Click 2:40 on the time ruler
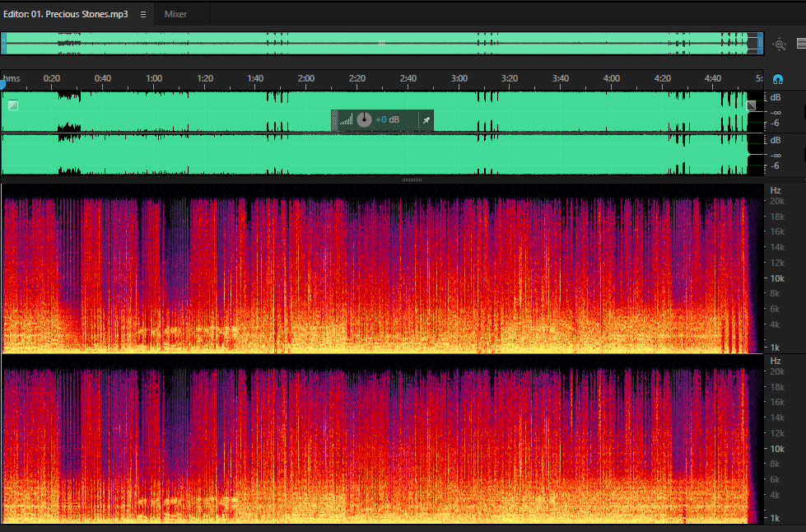 tap(408, 78)
